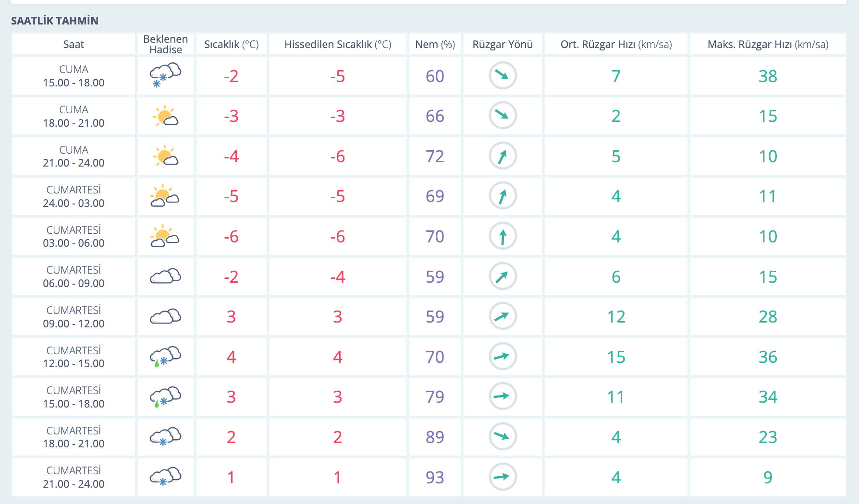Click the sun and clouds icon for Cumartesi 24.00 - 03.00

(165, 196)
